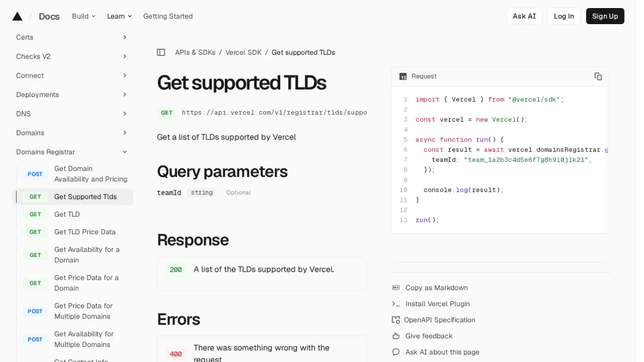The width and height of the screenshot is (644, 362).
Task: Copy the Request code snippet
Action: tap(598, 76)
